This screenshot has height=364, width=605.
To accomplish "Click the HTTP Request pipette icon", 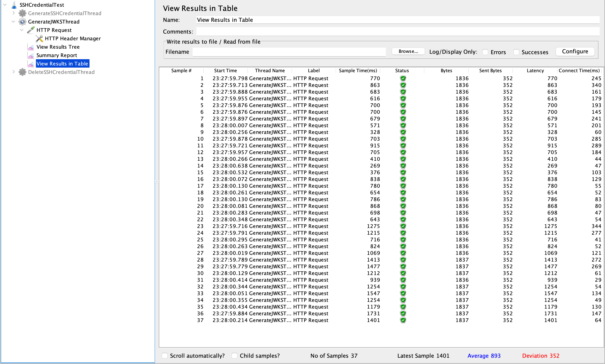I will tap(31, 30).
